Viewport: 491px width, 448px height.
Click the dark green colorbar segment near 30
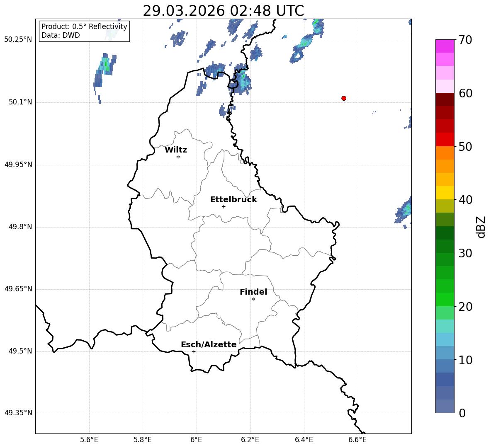click(445, 246)
